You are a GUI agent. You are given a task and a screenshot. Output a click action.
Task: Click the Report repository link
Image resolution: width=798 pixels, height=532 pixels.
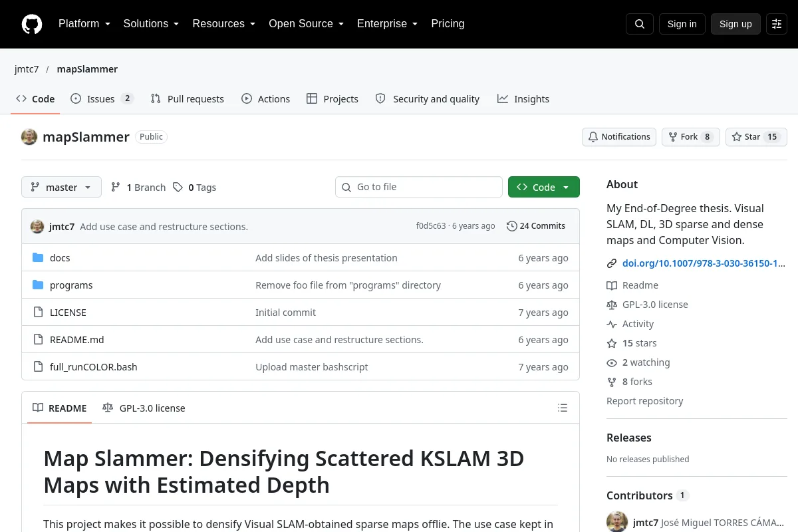(644, 401)
